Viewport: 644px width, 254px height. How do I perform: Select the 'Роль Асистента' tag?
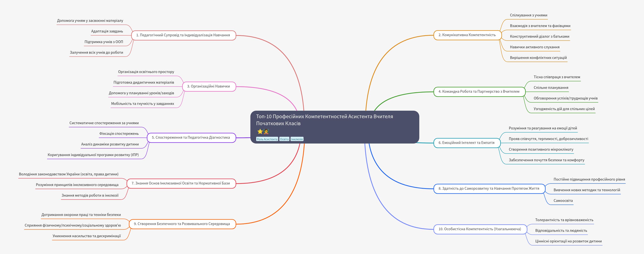(267, 139)
